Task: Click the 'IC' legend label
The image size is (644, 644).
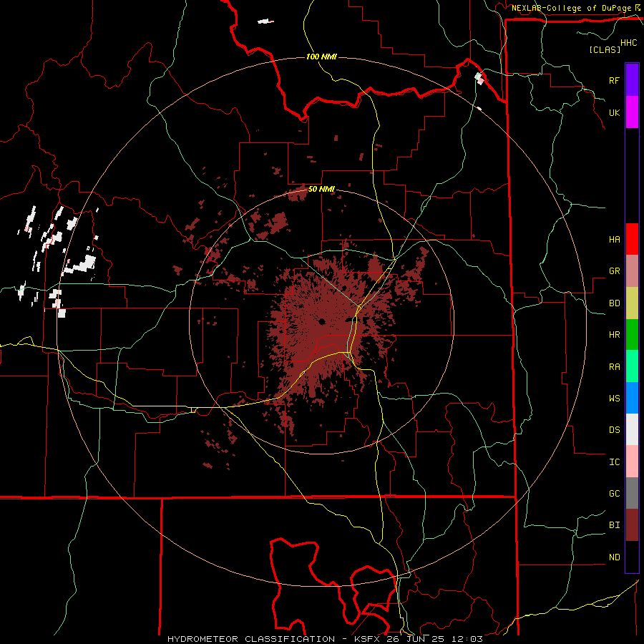Action: [x=614, y=462]
